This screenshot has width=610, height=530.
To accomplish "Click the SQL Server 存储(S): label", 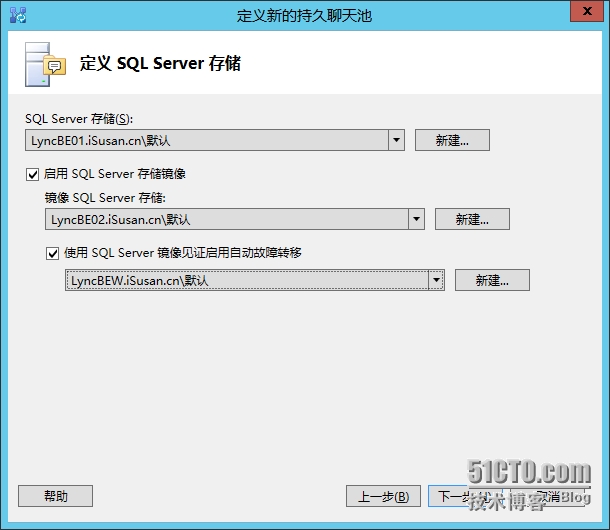I will pyautogui.click(x=79, y=119).
